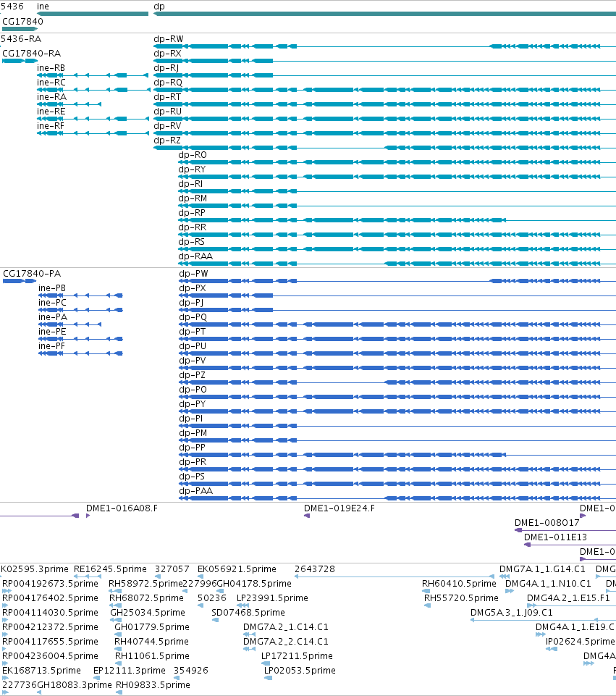616x696 pixels.
Task: Open EST RP004192673.5prime
Action: [x=50, y=584]
